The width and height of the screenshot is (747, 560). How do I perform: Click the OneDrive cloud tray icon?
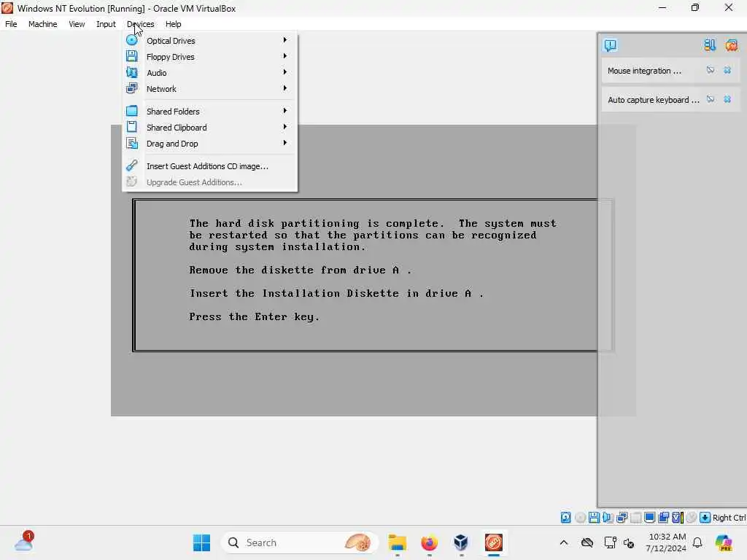(x=587, y=542)
